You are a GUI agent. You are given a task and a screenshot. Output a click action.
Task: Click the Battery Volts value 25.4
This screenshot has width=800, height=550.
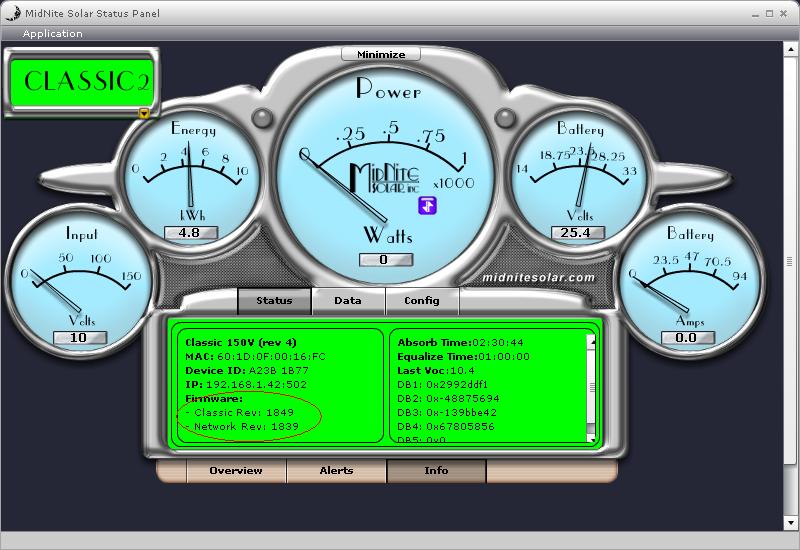point(578,233)
